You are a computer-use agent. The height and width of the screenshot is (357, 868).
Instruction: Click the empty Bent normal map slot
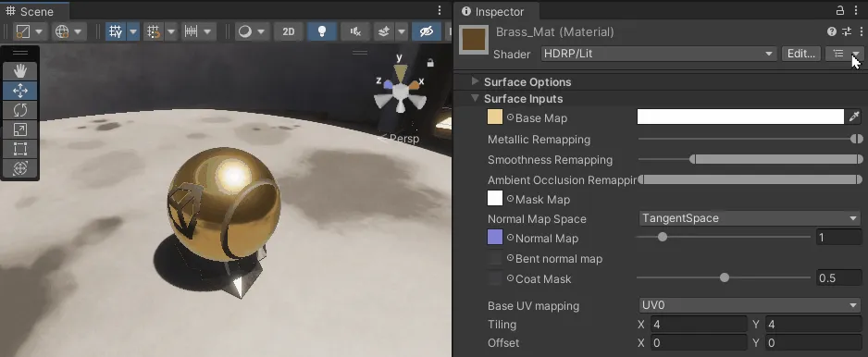coord(495,258)
